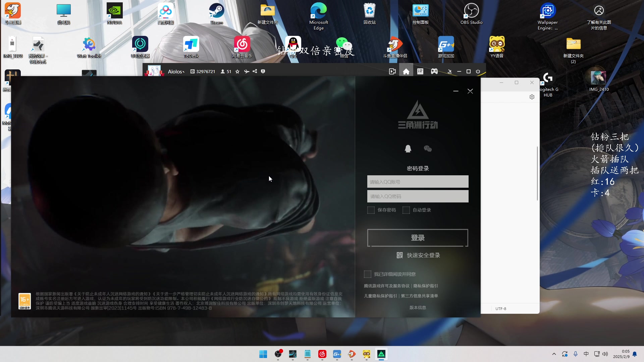Click the download-arrow mini mode icon in YY

(450, 71)
